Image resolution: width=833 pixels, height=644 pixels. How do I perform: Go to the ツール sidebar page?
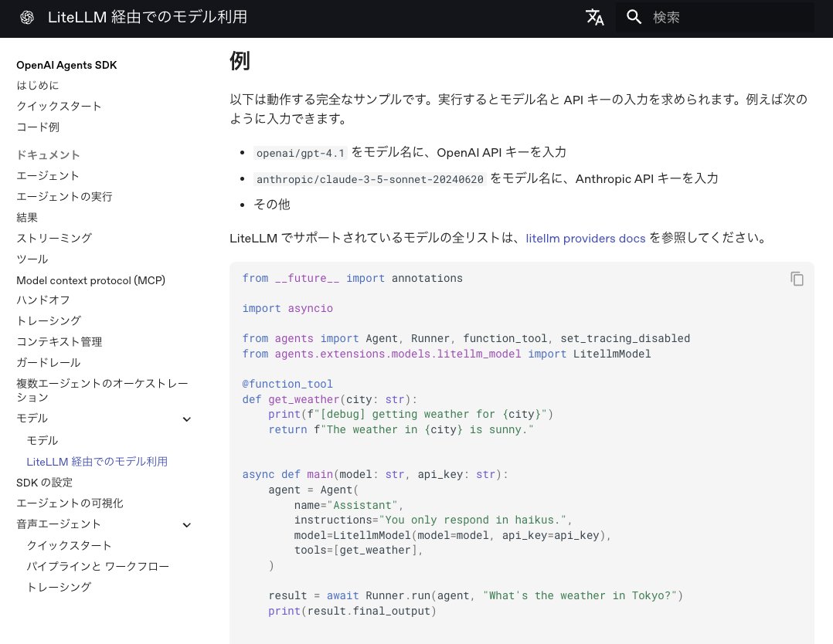[32, 259]
